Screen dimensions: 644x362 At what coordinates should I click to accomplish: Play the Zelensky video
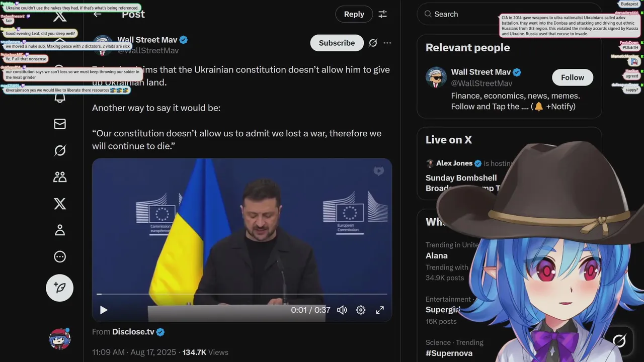point(104,310)
